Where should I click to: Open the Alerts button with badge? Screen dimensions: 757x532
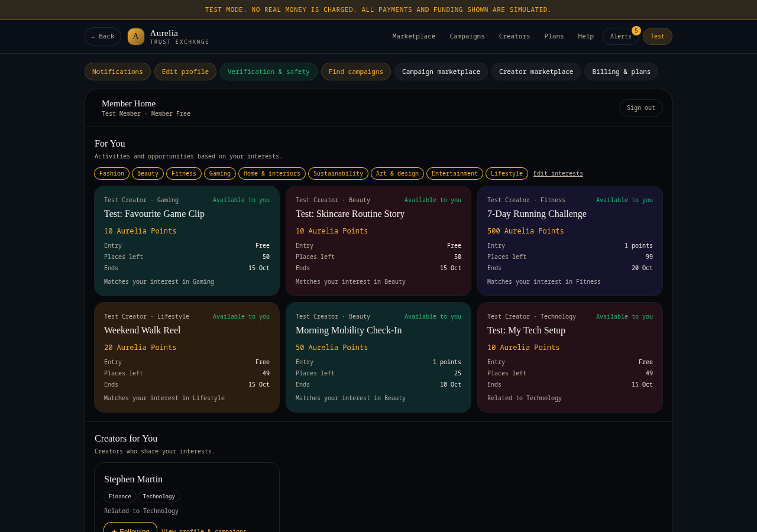tap(621, 37)
